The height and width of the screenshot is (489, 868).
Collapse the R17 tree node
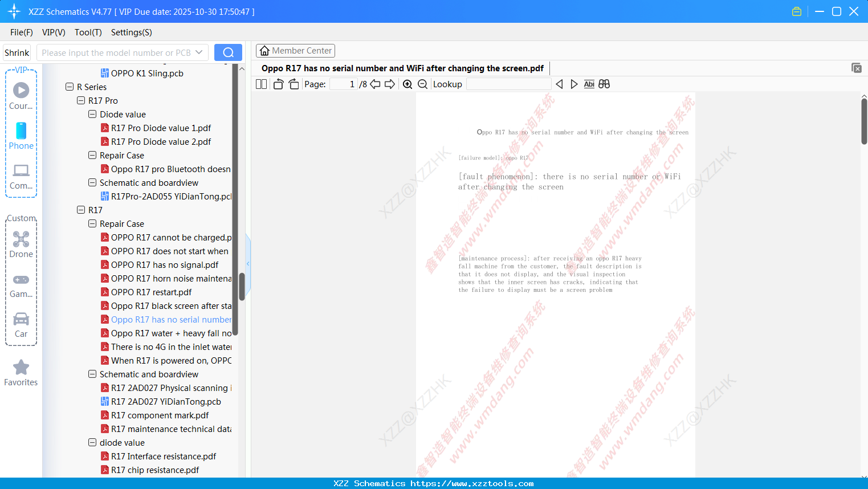(x=81, y=210)
